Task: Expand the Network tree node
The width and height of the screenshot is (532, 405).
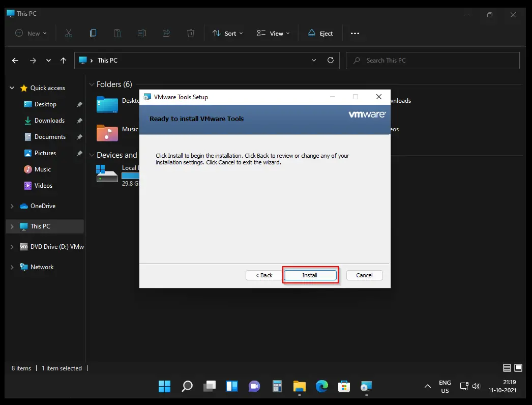Action: (12, 267)
